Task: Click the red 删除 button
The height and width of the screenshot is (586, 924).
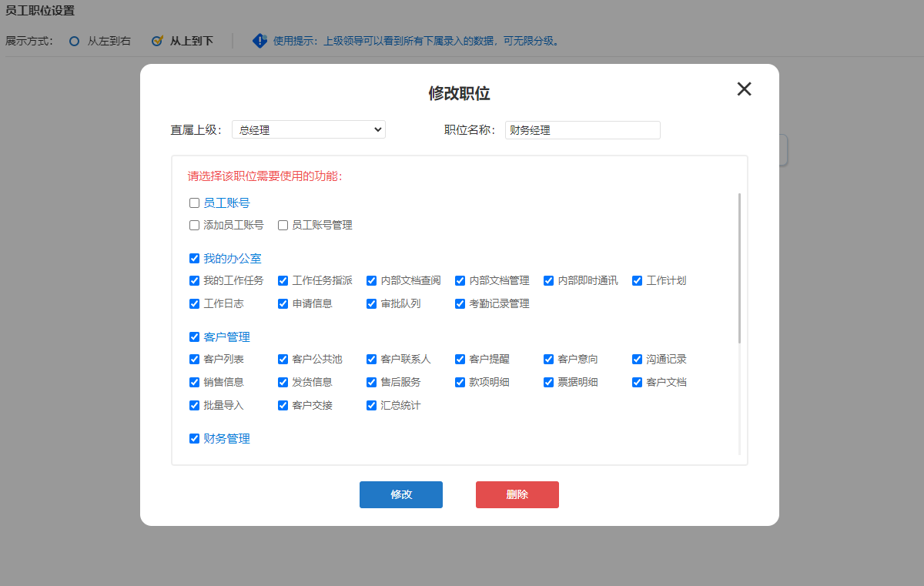Action: coord(517,494)
